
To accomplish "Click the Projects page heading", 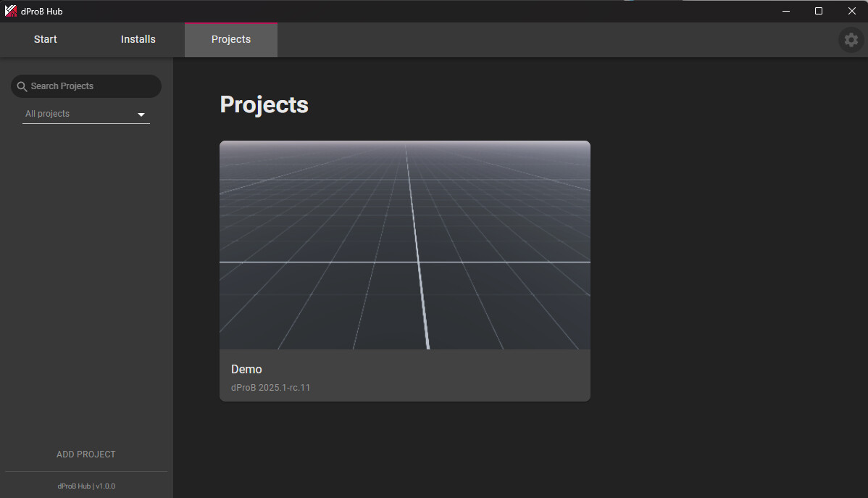I will [264, 105].
